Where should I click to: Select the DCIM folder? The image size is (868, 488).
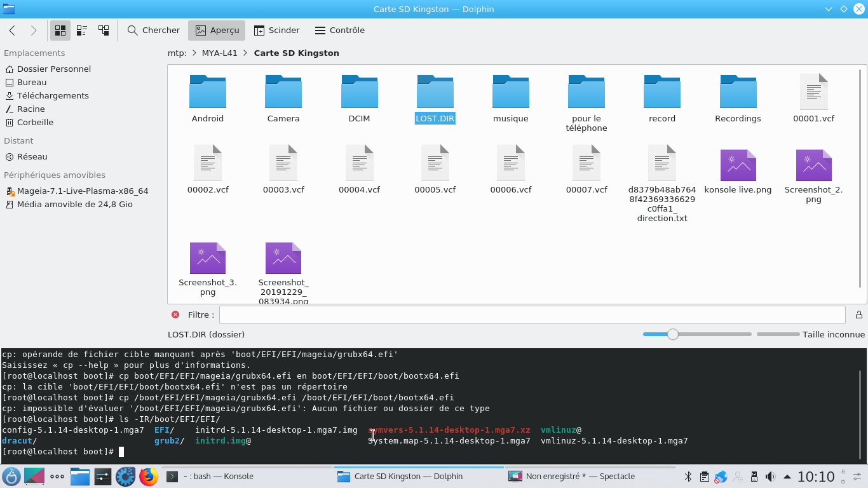(359, 98)
